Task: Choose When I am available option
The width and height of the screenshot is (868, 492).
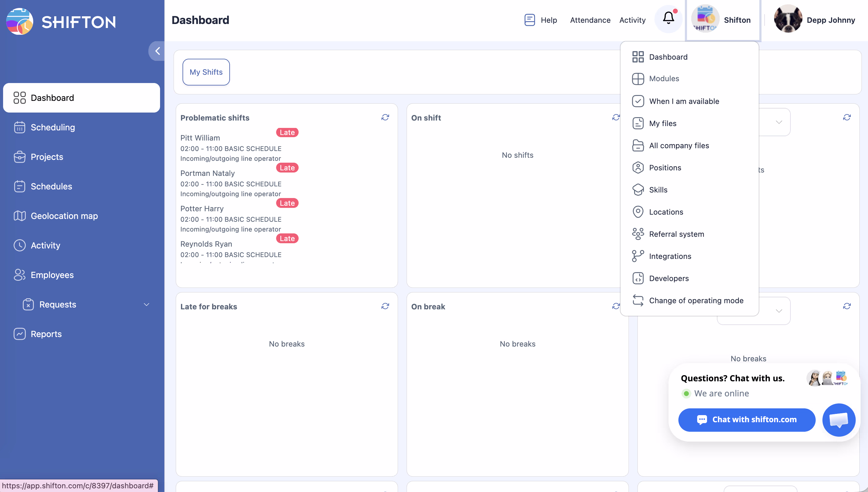Action: coord(684,101)
